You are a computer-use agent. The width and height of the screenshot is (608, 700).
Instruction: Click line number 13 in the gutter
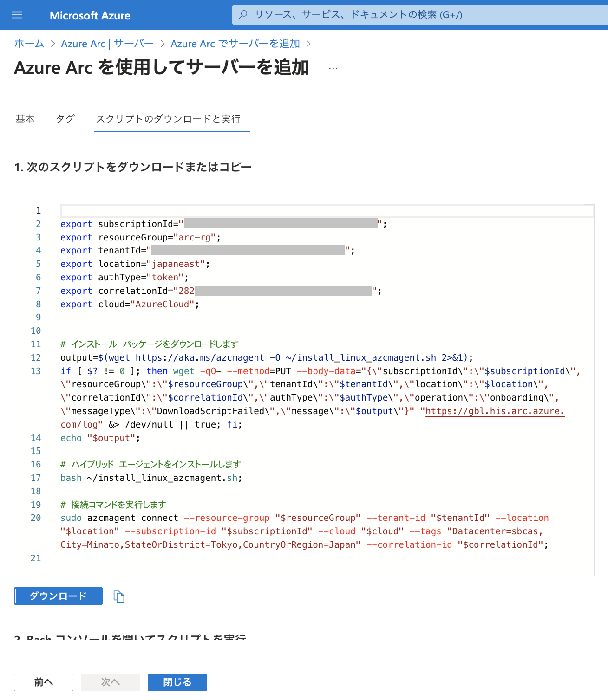(x=36, y=371)
